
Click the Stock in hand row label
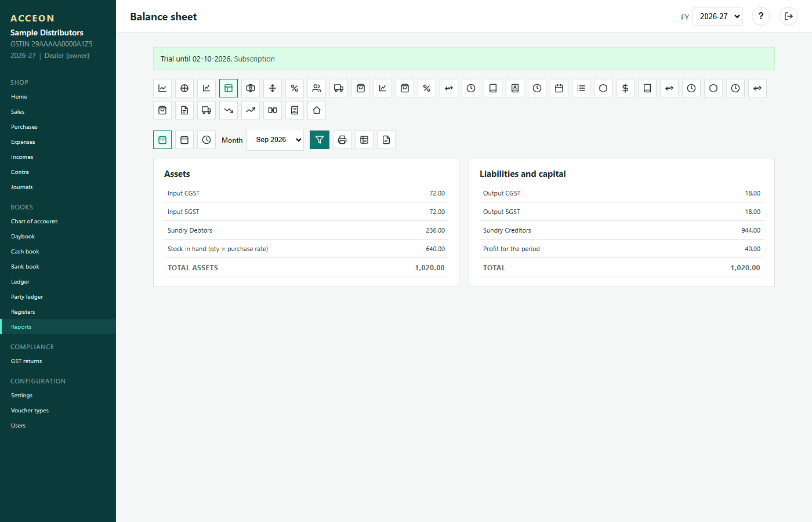218,249
